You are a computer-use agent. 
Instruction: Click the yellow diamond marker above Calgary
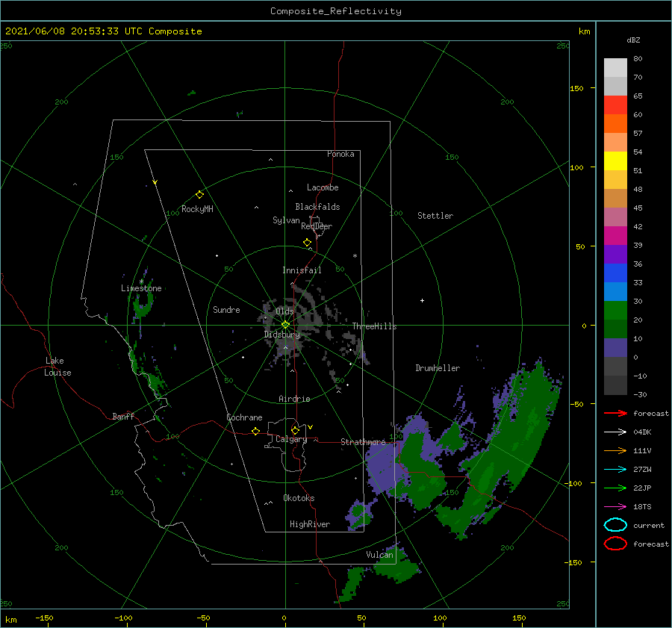295,430
